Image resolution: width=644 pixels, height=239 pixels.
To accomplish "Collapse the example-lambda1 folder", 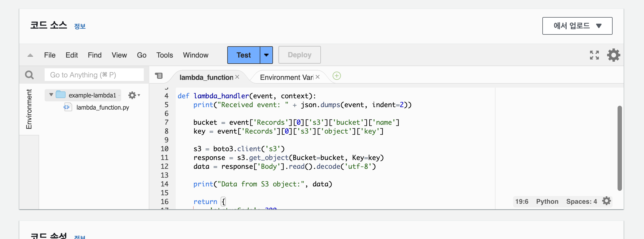I will coord(51,95).
